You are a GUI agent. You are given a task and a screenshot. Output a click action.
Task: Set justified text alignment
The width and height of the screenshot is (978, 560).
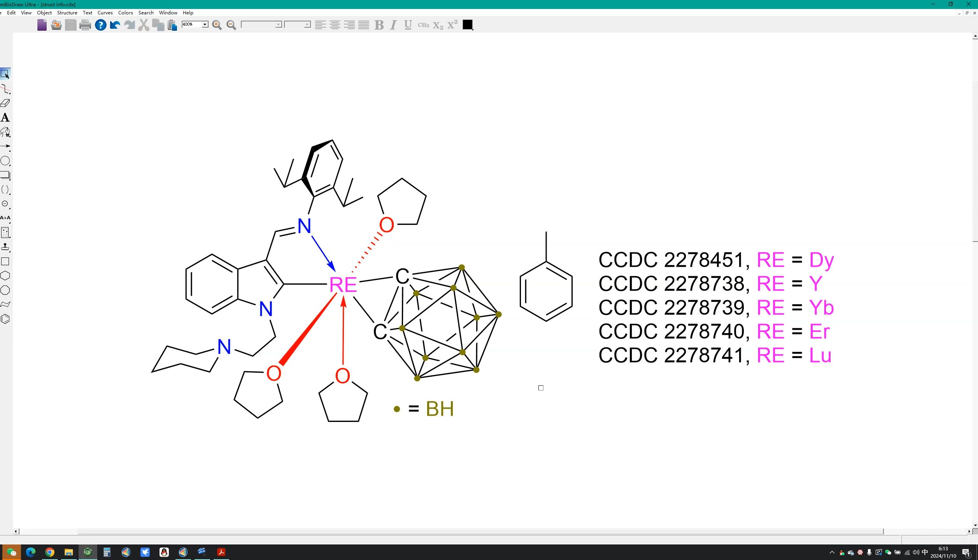tap(364, 25)
